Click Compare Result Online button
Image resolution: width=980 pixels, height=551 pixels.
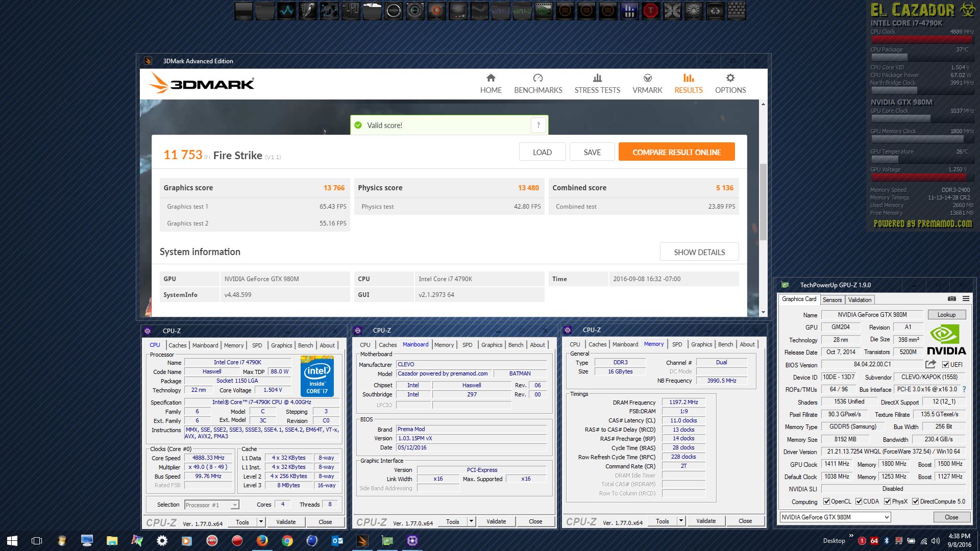(x=676, y=152)
